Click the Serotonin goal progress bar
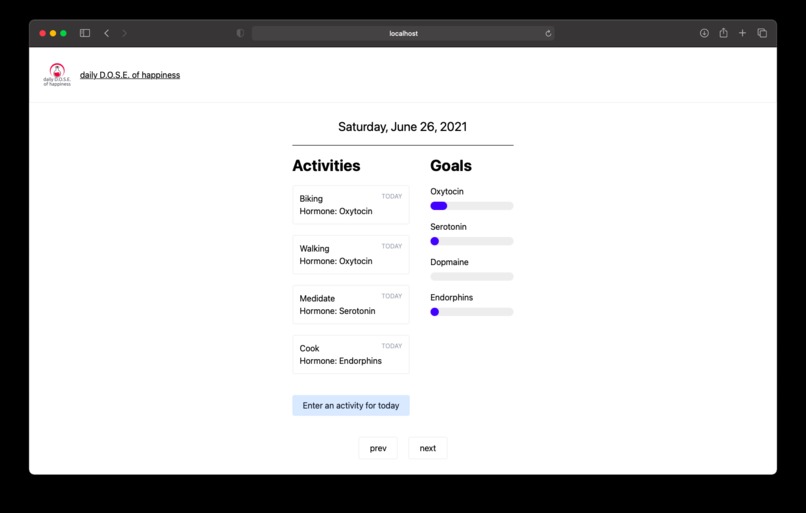The height and width of the screenshot is (513, 806). point(471,241)
